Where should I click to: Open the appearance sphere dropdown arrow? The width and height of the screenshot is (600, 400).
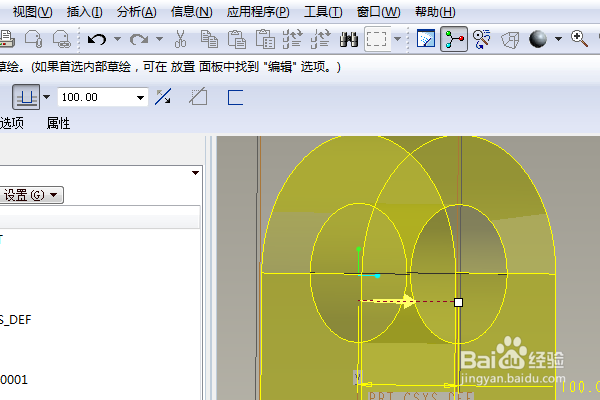pos(558,39)
